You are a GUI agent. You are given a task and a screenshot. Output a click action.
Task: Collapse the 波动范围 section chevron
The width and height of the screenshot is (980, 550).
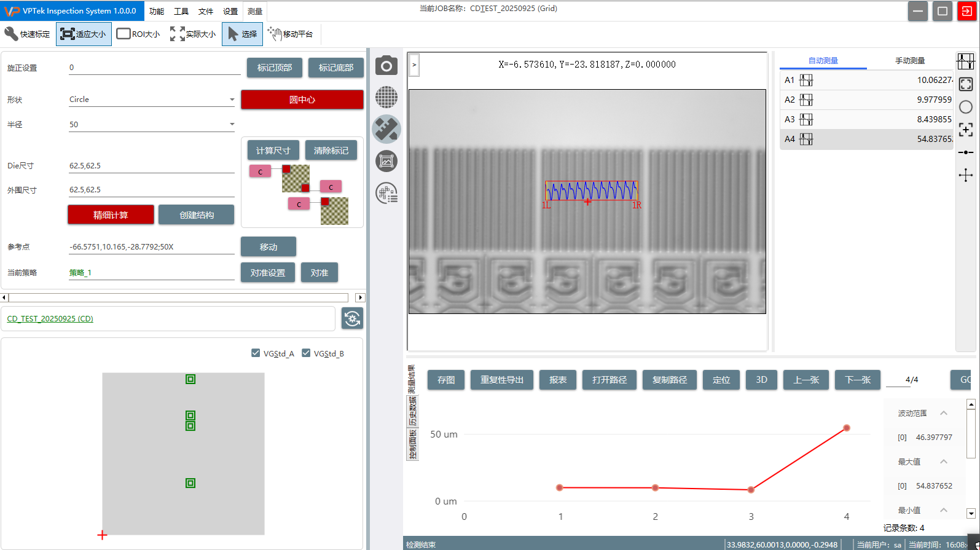pyautogui.click(x=944, y=413)
